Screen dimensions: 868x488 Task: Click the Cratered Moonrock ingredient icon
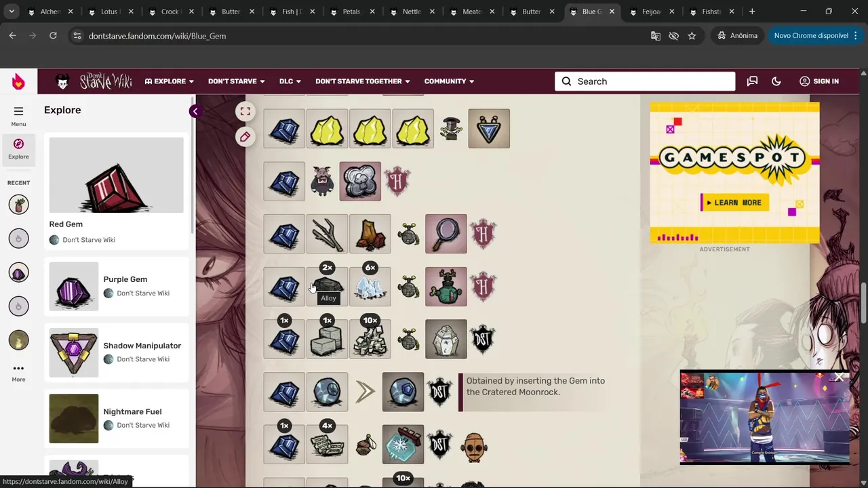click(x=328, y=392)
